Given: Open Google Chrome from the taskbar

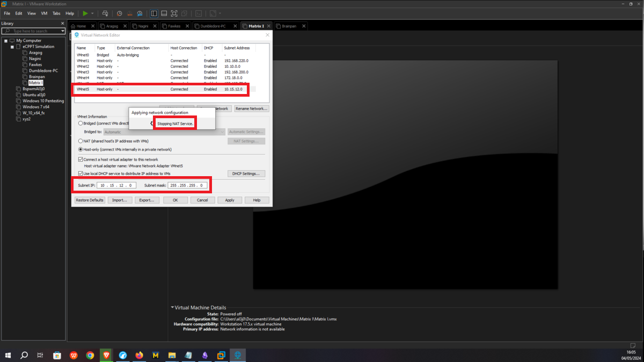Looking at the screenshot, I should point(90,356).
